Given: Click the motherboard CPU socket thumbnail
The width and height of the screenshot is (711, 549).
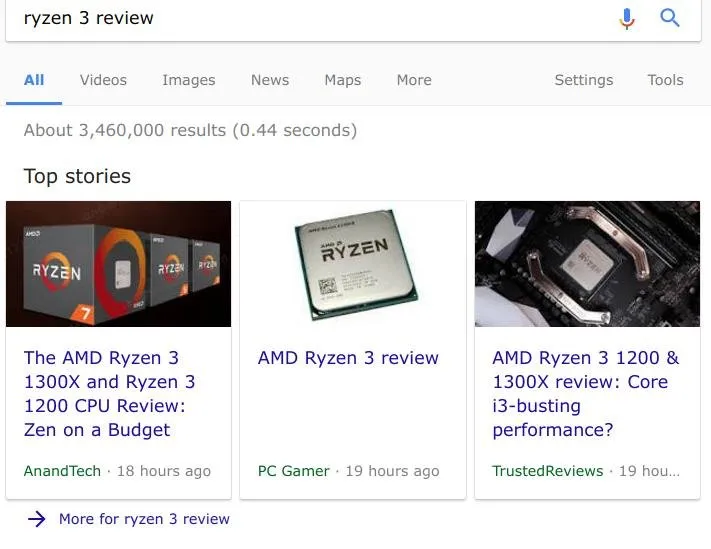Looking at the screenshot, I should click(587, 264).
